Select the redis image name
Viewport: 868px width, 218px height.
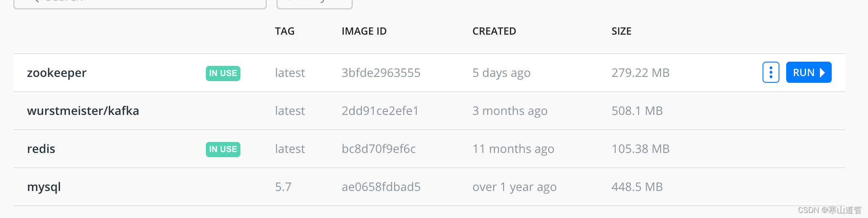41,149
